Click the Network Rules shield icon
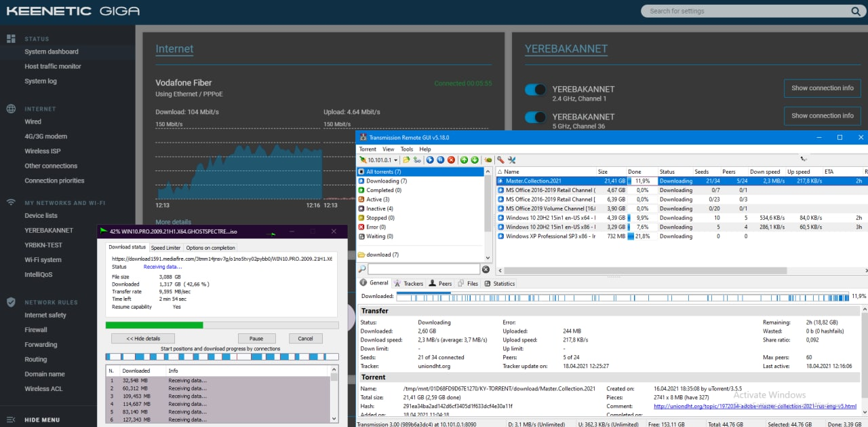This screenshot has height=427, width=868. click(x=11, y=302)
